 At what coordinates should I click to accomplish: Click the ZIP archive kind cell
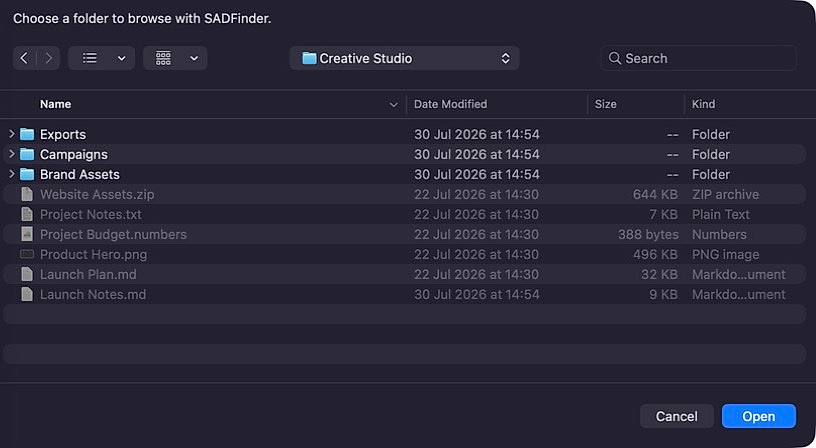click(x=725, y=195)
